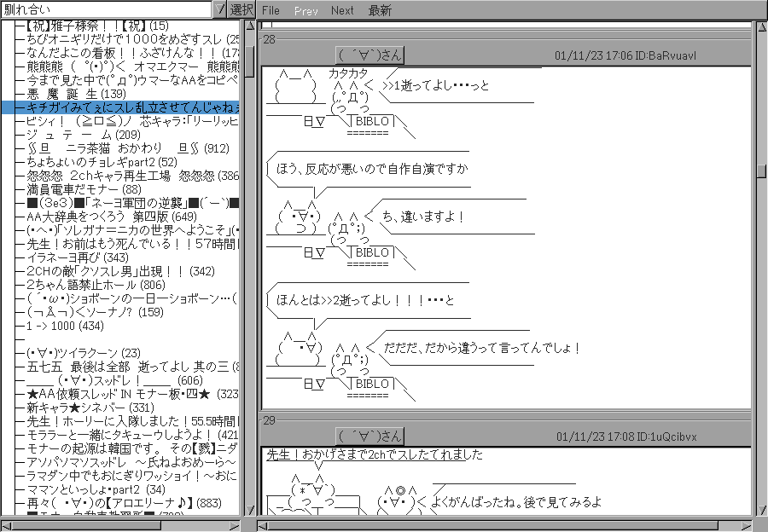Click the post pane scroll-down arrow

click(759, 509)
